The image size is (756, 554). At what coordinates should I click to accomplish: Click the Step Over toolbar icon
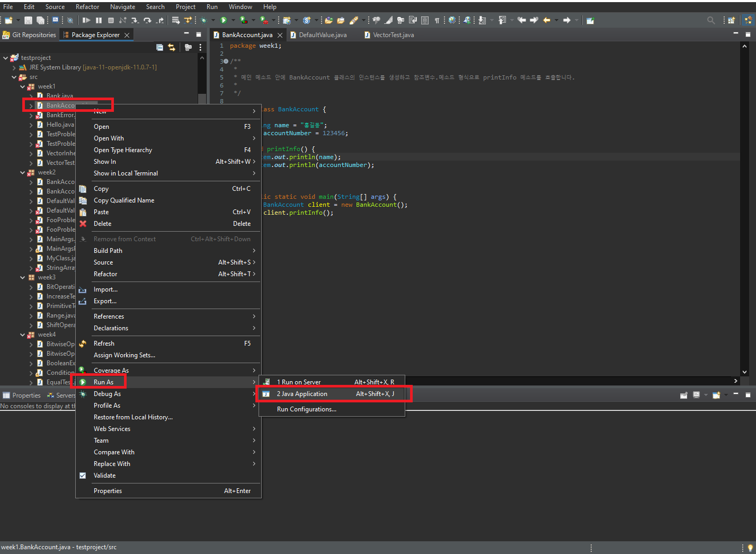pos(147,20)
